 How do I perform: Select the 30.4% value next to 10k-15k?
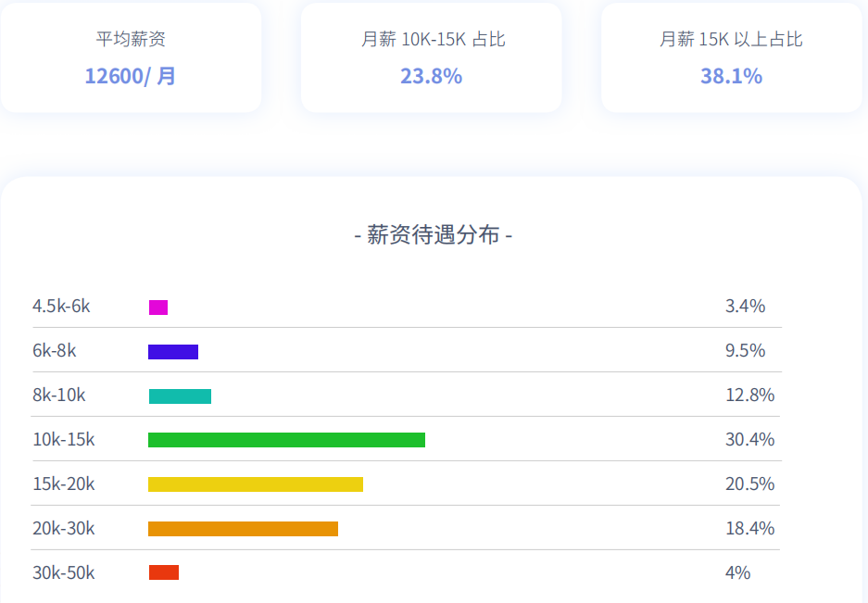(x=748, y=439)
